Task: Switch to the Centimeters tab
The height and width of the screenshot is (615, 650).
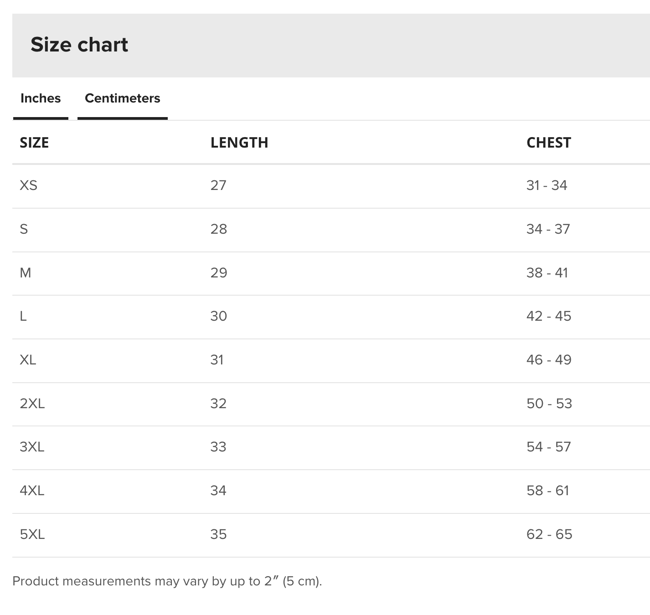Action: pos(122,98)
